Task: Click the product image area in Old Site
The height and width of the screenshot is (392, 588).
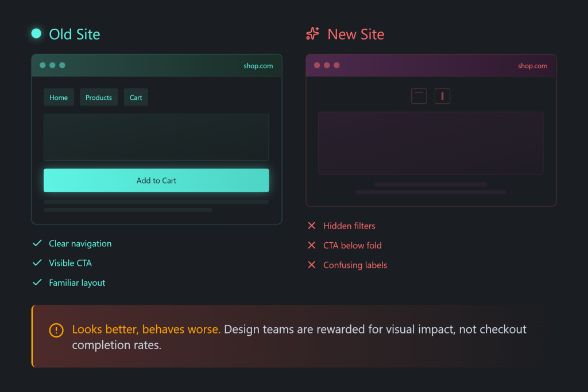Action: [x=156, y=137]
